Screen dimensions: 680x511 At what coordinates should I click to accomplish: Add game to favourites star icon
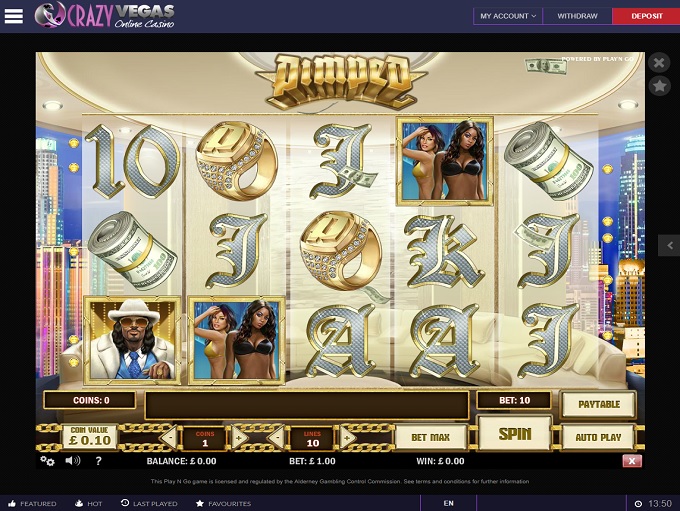tap(659, 86)
